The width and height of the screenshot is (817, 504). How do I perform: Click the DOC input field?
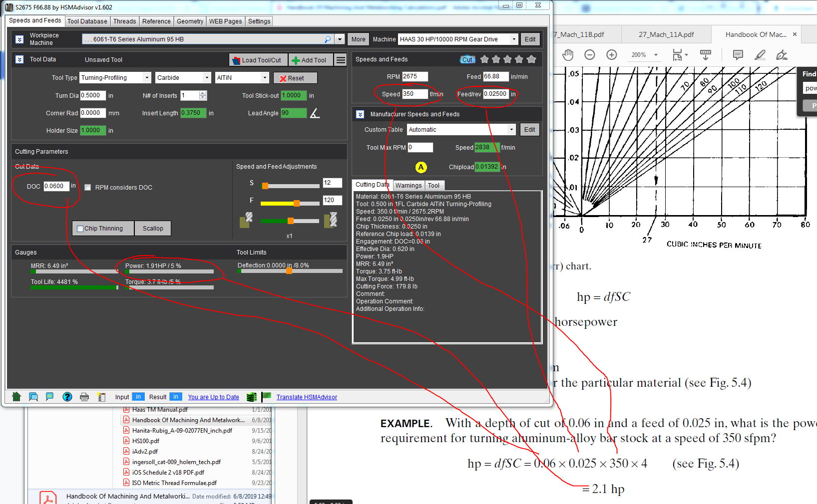tap(56, 186)
